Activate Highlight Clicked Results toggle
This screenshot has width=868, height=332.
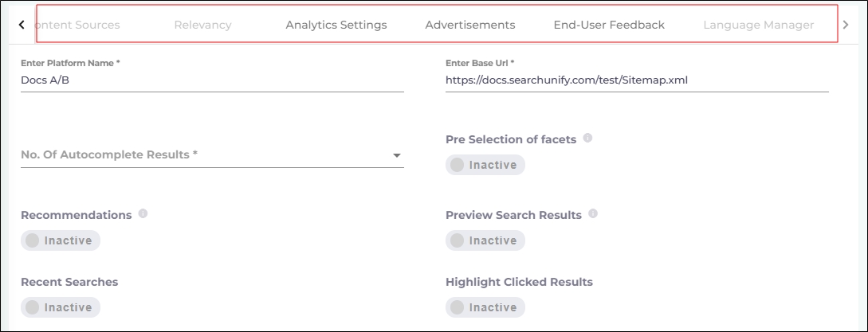[485, 307]
